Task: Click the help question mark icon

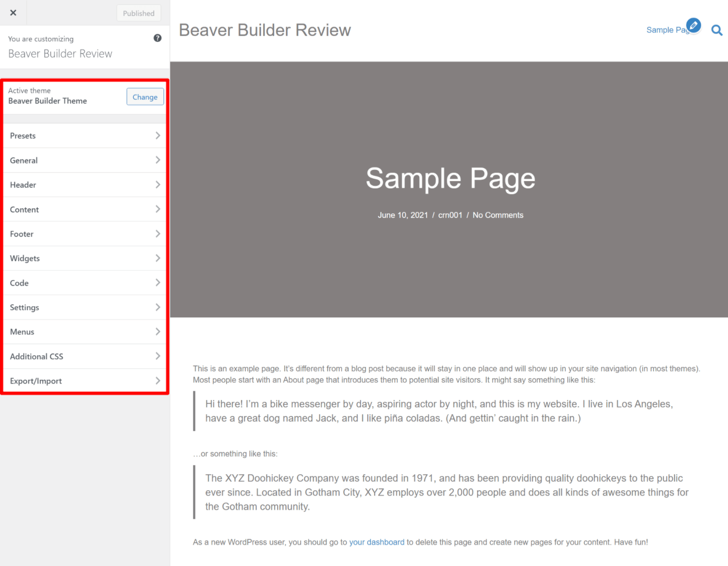Action: click(157, 38)
